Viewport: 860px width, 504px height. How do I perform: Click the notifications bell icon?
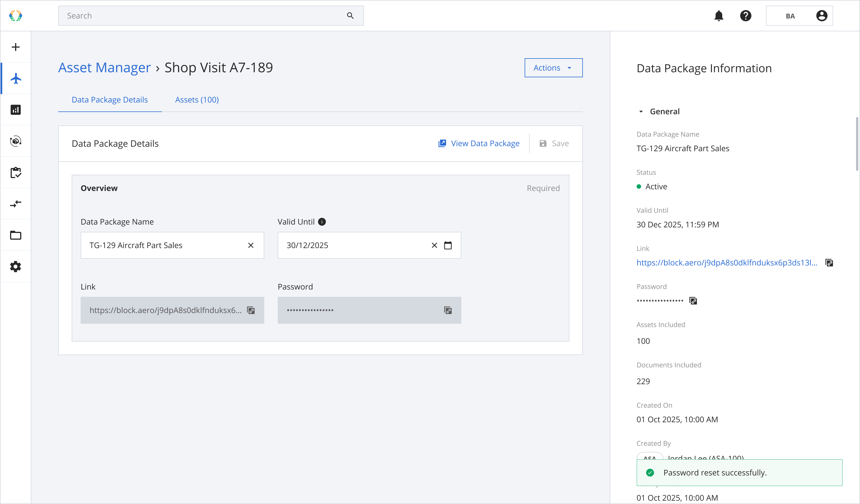(719, 16)
